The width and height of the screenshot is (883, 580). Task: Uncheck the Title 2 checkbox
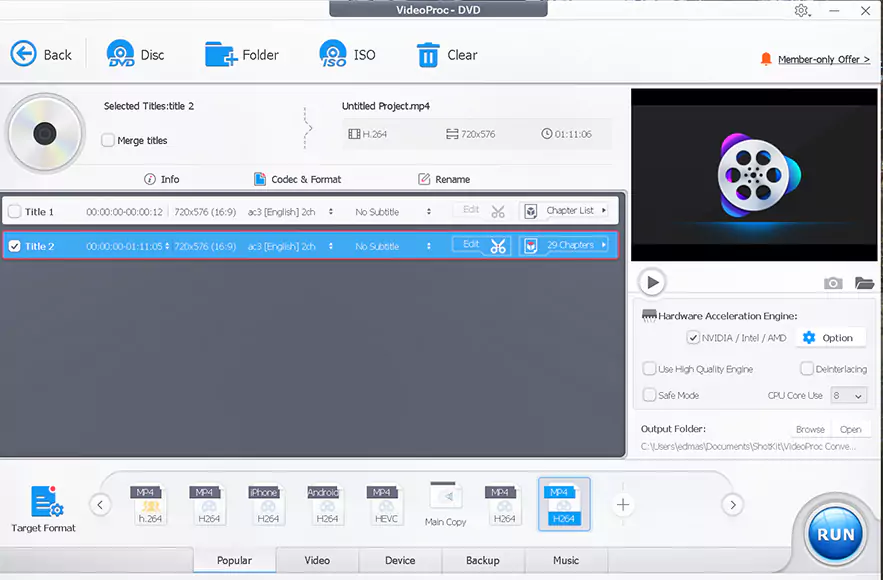click(x=15, y=246)
